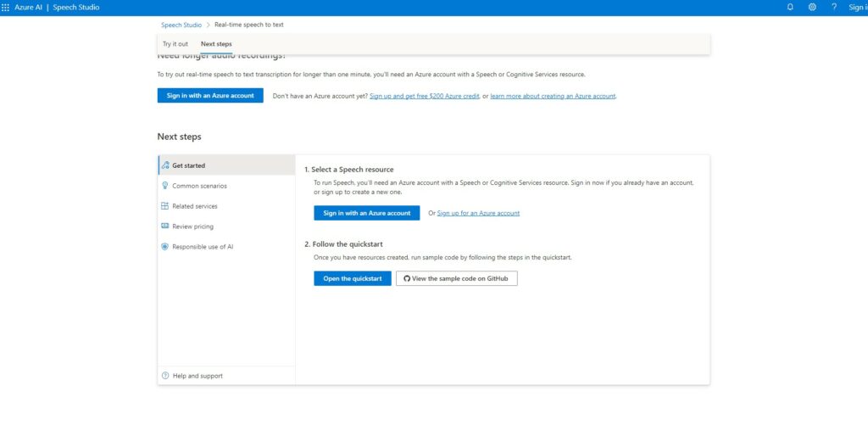Click the Common scenarios lightbulb icon
The image size is (868, 425).
click(165, 186)
